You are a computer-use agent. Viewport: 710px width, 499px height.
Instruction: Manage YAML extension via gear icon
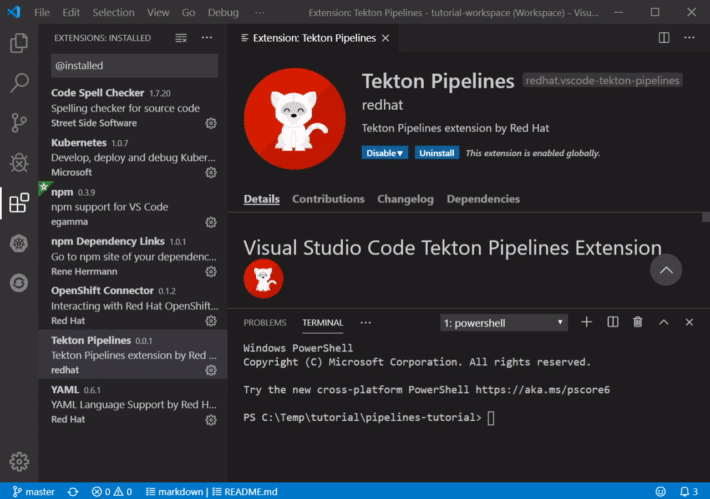coord(211,420)
